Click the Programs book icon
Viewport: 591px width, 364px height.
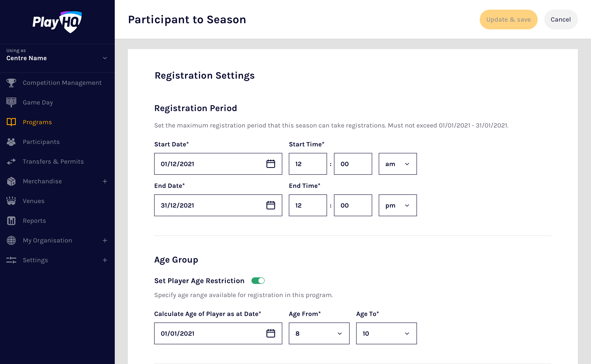pos(11,122)
